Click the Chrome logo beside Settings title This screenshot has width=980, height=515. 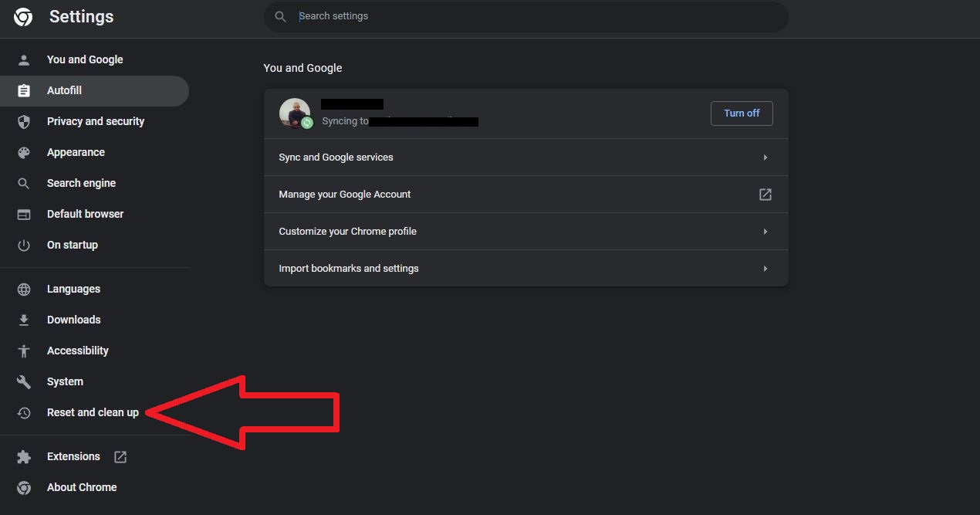pyautogui.click(x=22, y=16)
